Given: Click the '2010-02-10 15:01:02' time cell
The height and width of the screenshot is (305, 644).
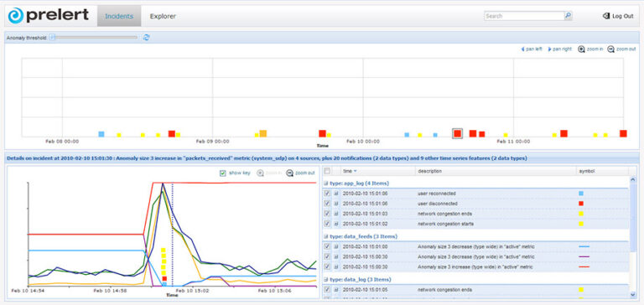Looking at the screenshot, I should coord(365,224).
